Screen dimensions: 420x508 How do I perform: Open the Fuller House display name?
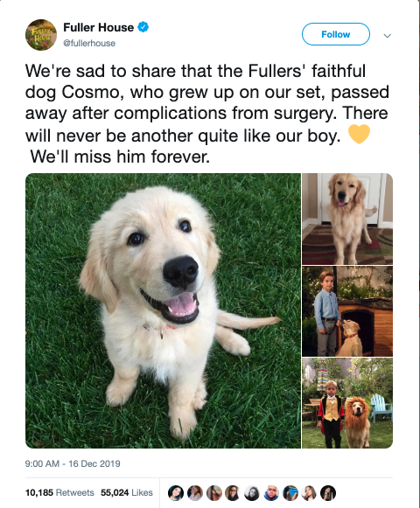[98, 27]
